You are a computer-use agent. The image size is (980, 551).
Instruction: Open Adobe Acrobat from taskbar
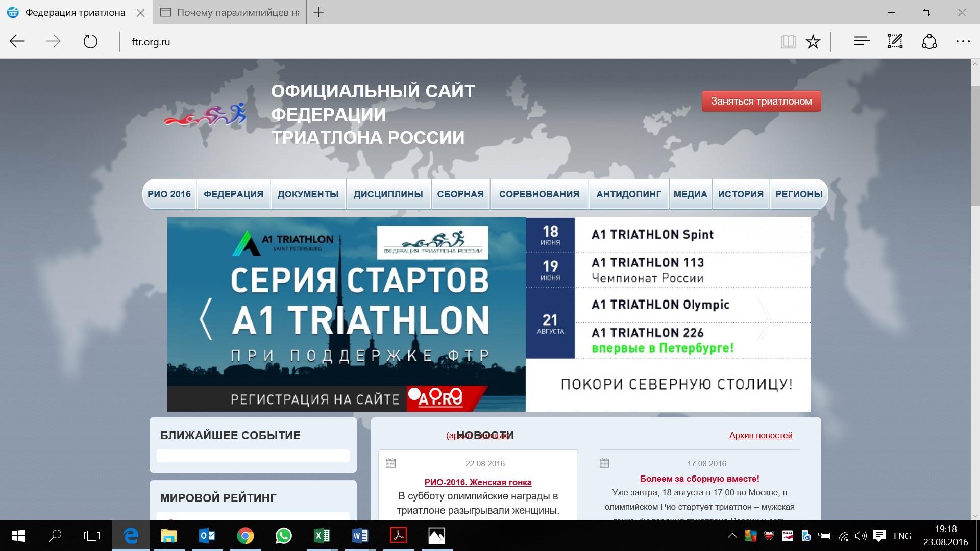399,536
